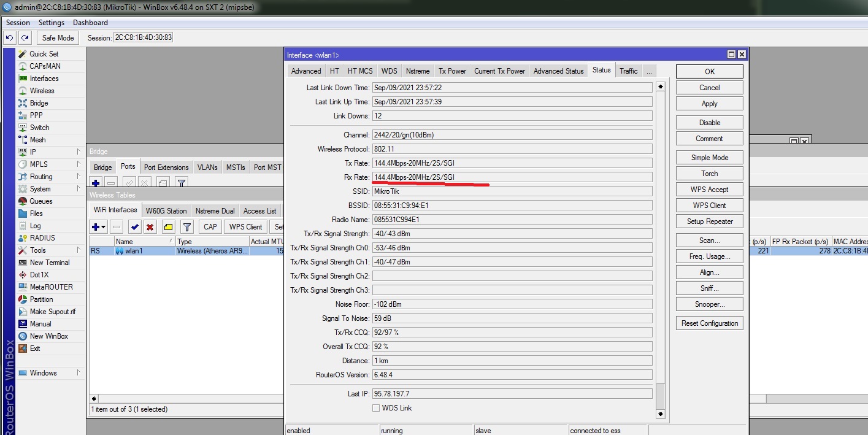
Task: Click the Apply button
Action: (x=710, y=104)
